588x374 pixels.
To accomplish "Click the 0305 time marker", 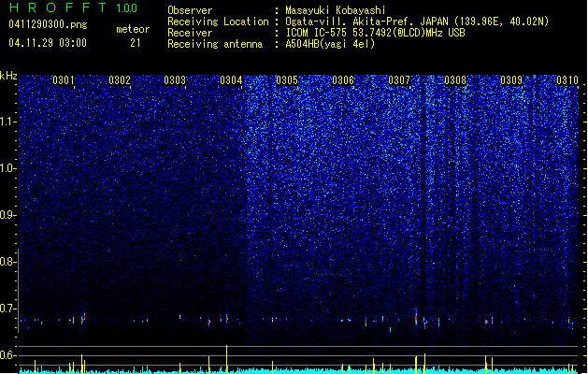I will coord(287,80).
